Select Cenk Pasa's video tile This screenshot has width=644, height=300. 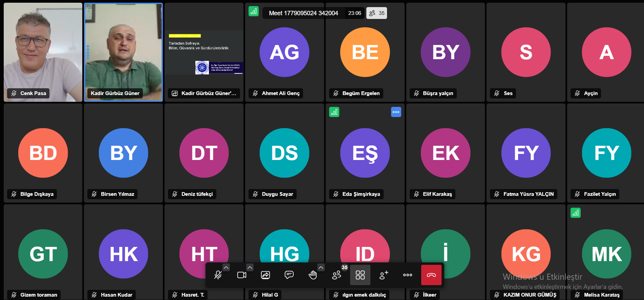43,52
